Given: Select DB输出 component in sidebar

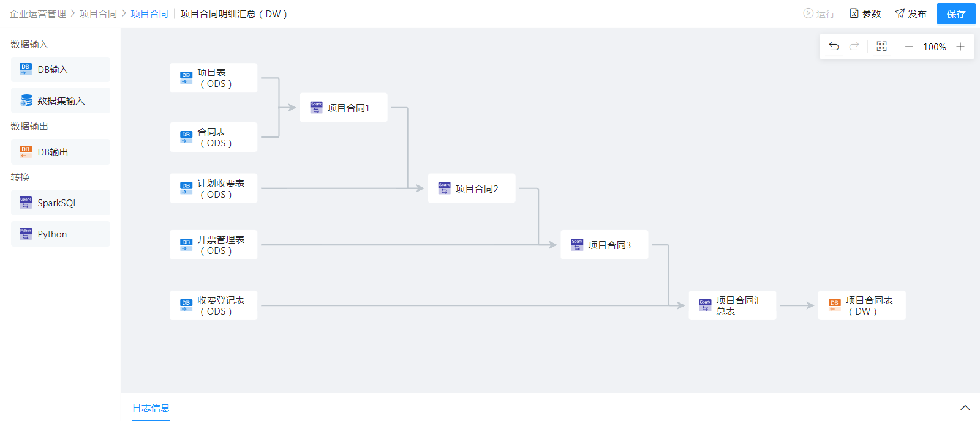Looking at the screenshot, I should coord(60,152).
